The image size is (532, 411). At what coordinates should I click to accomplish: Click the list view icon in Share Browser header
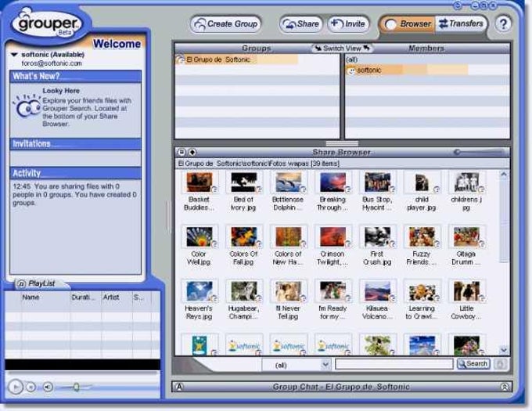(182, 152)
